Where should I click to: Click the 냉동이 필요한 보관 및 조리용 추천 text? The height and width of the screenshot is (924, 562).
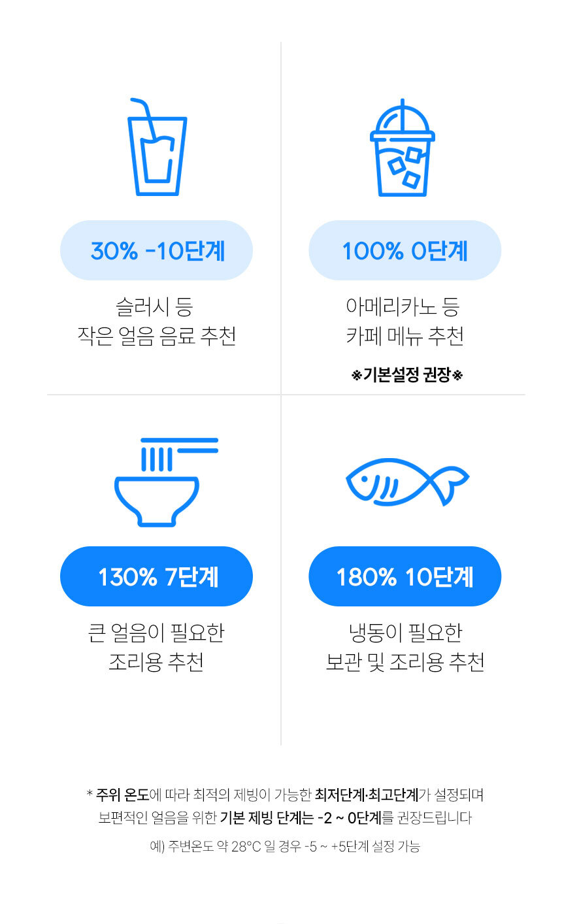click(x=405, y=647)
